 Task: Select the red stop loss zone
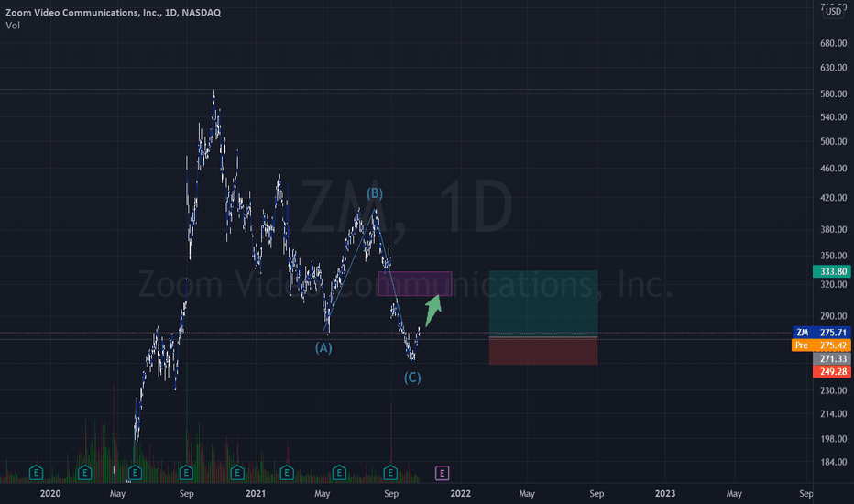tap(543, 351)
